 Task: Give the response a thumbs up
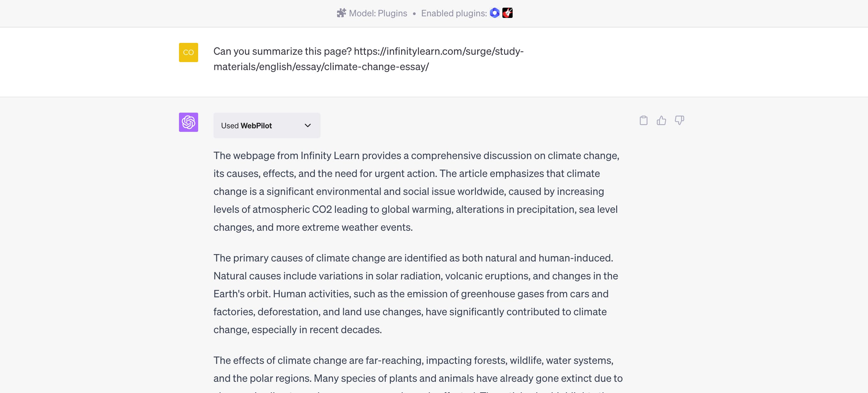pos(661,120)
